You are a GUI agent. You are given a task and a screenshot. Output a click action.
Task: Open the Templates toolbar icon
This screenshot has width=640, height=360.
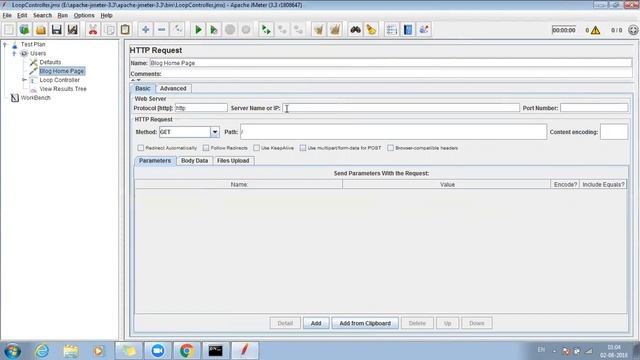click(x=24, y=29)
